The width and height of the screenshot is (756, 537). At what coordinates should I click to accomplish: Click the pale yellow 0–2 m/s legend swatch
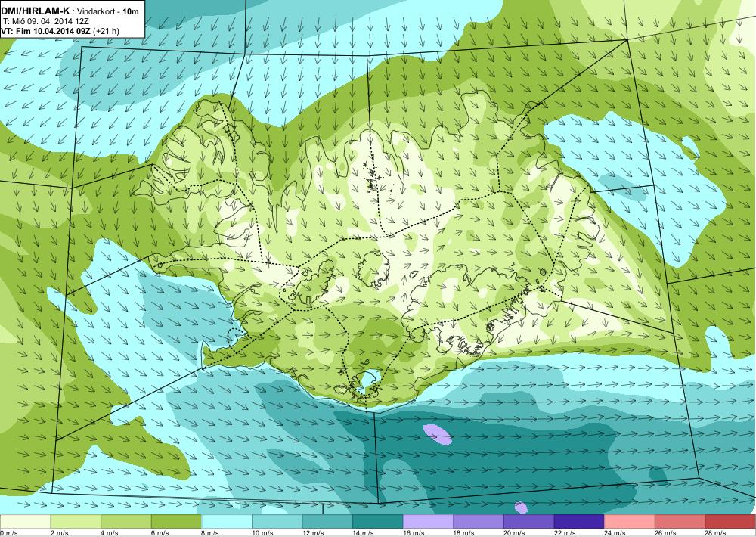(25, 522)
